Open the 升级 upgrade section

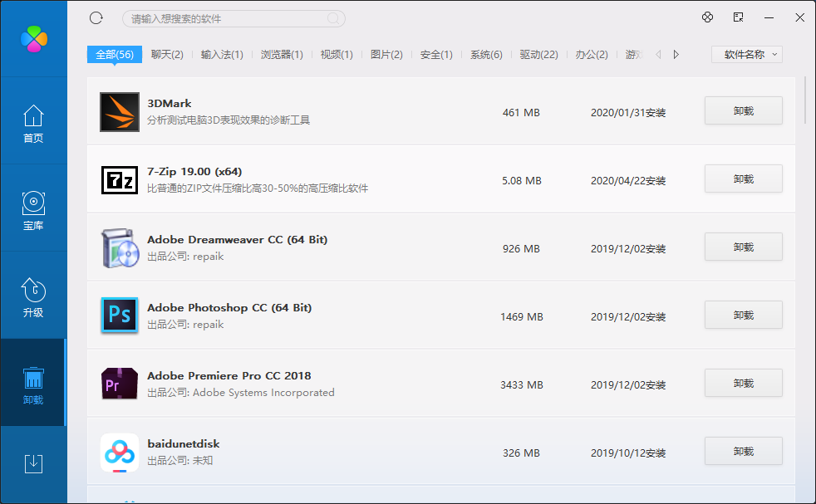pos(33,297)
